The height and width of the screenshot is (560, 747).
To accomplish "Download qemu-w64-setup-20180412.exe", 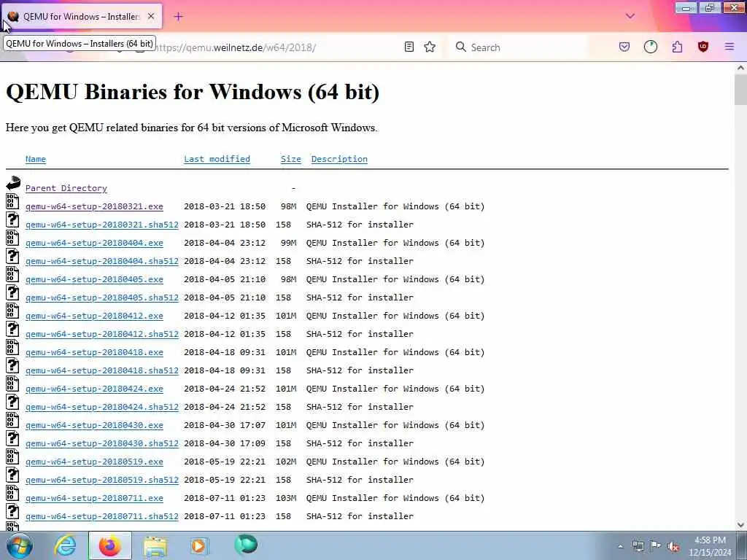I will [94, 316].
